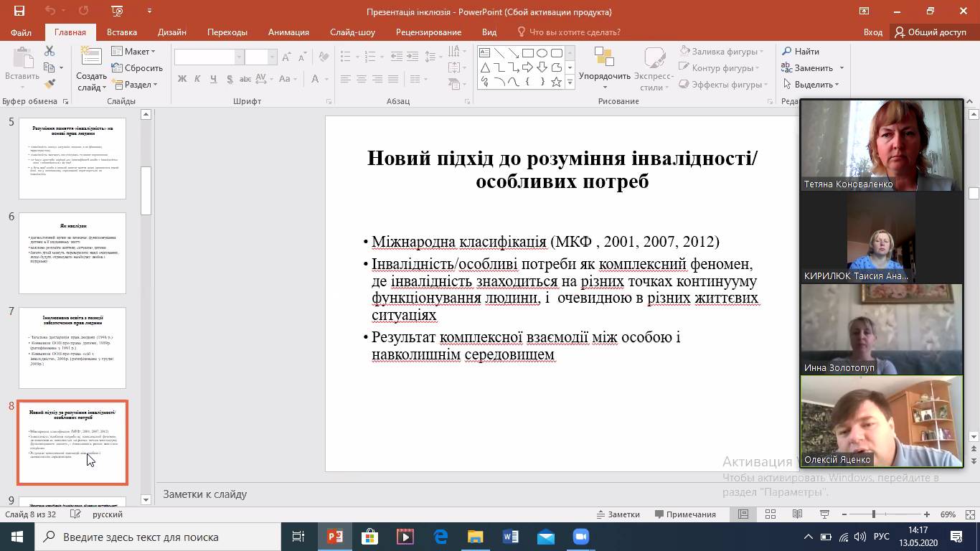Start slideshow from status bar icon
The image size is (980, 551).
pos(824,514)
